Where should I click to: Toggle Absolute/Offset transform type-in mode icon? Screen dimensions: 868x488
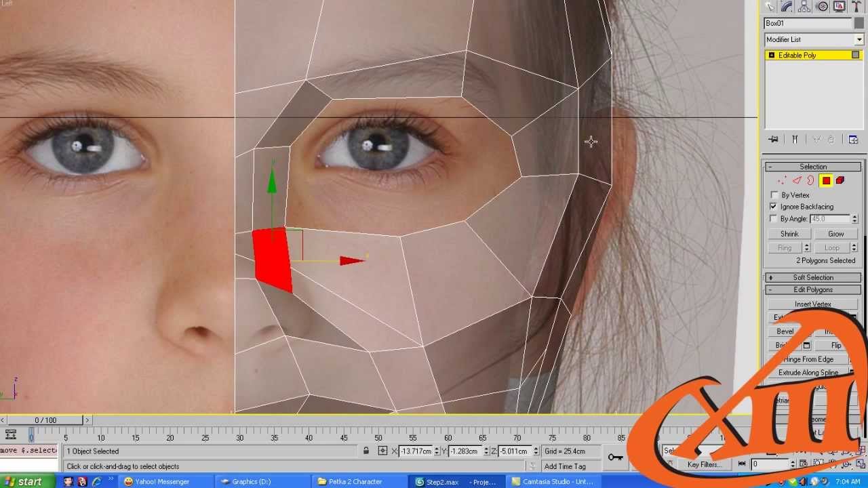(x=383, y=451)
